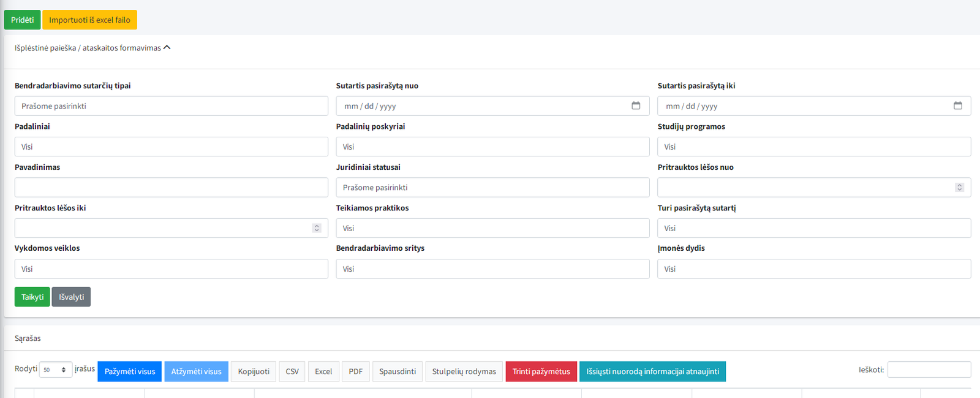980x398 pixels.
Task: Open 'Bendradarbiavimo sutarčių tipai' dropdown
Action: 171,106
